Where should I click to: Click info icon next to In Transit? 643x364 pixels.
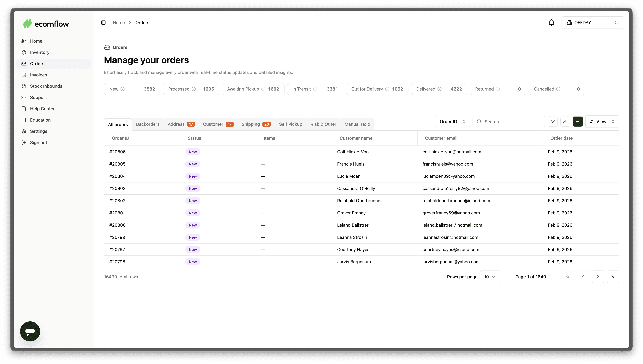(x=315, y=89)
